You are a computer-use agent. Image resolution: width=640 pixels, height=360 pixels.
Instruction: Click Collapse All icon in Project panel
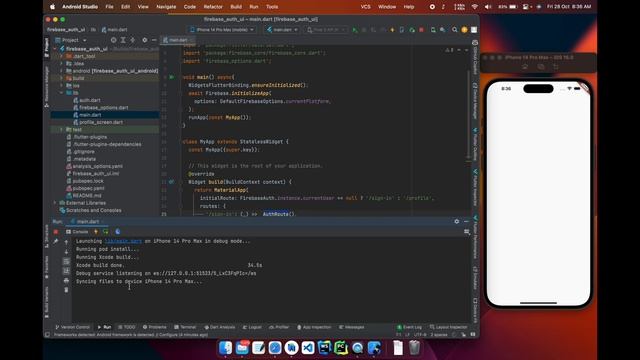tap(132, 40)
